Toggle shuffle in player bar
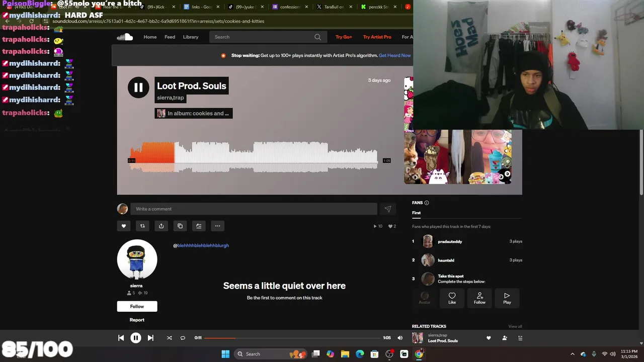 pos(169,338)
